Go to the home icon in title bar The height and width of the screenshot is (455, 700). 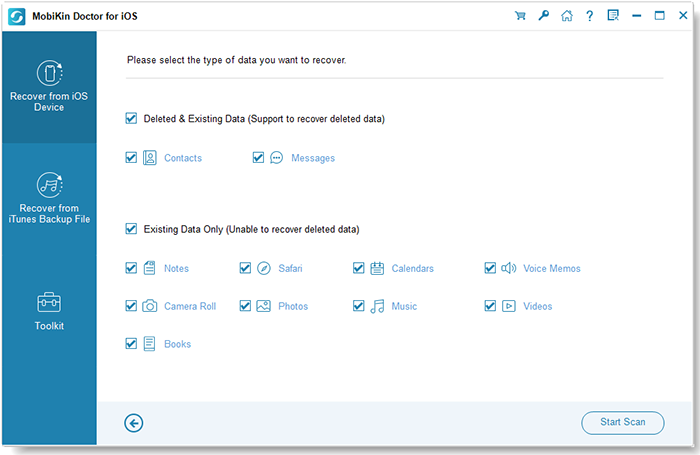566,16
